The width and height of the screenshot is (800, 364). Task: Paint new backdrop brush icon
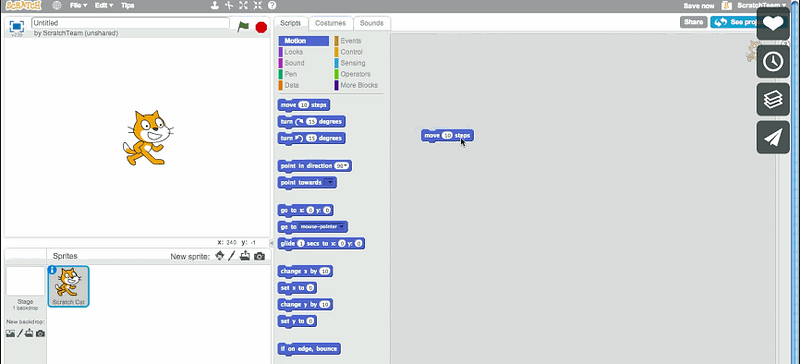(20, 333)
